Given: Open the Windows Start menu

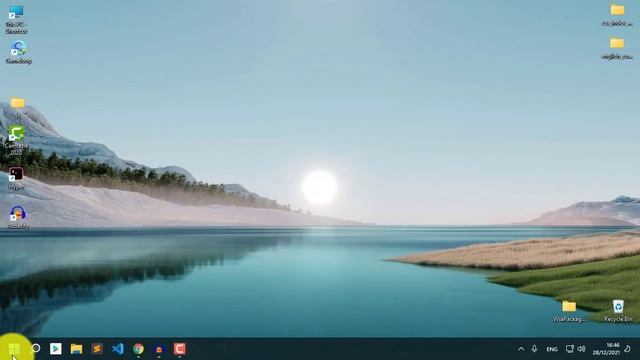Looking at the screenshot, I should [14, 349].
